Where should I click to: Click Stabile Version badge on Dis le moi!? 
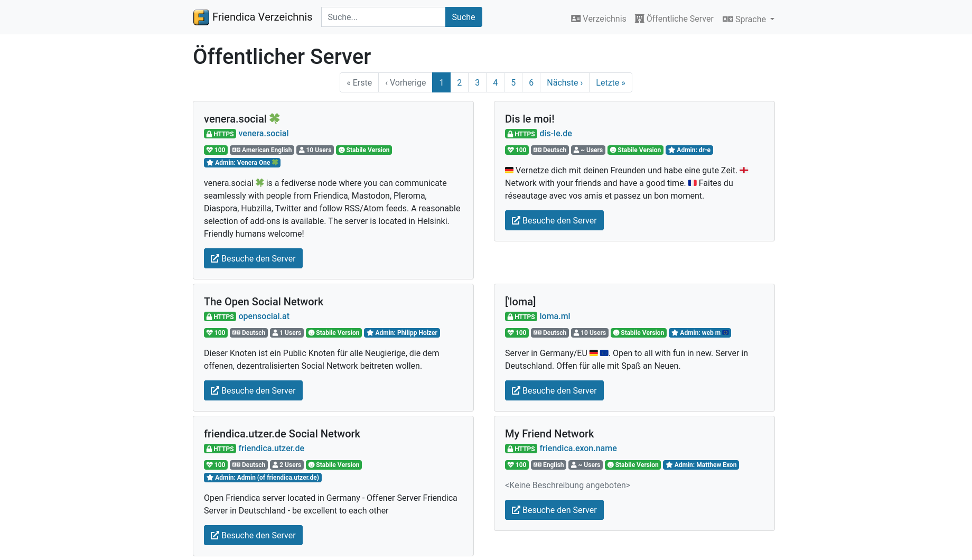tap(635, 150)
